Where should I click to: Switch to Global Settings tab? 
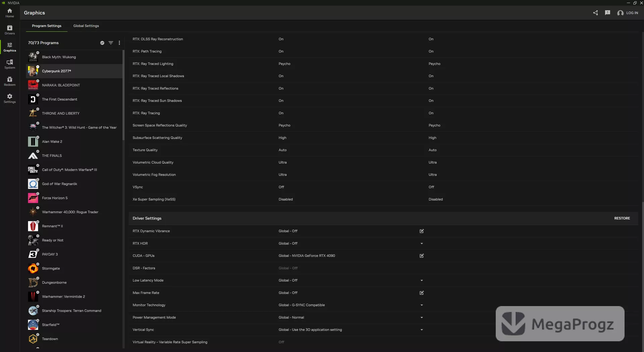tap(86, 26)
